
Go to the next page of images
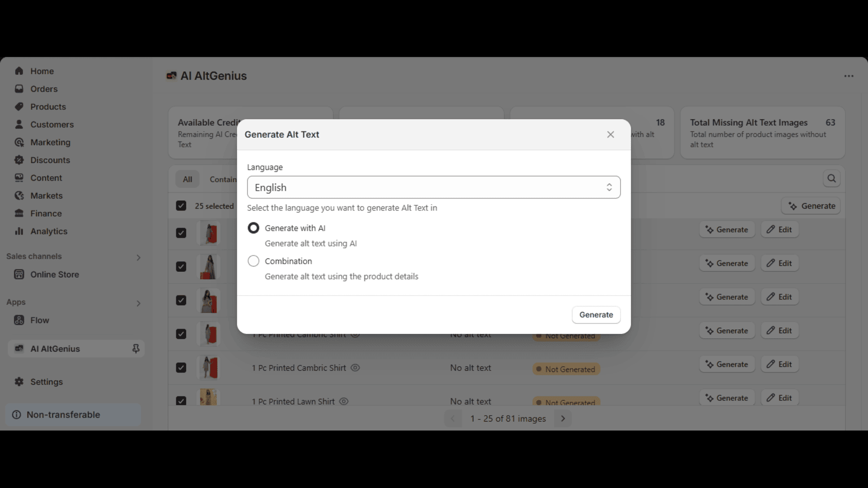click(x=563, y=419)
